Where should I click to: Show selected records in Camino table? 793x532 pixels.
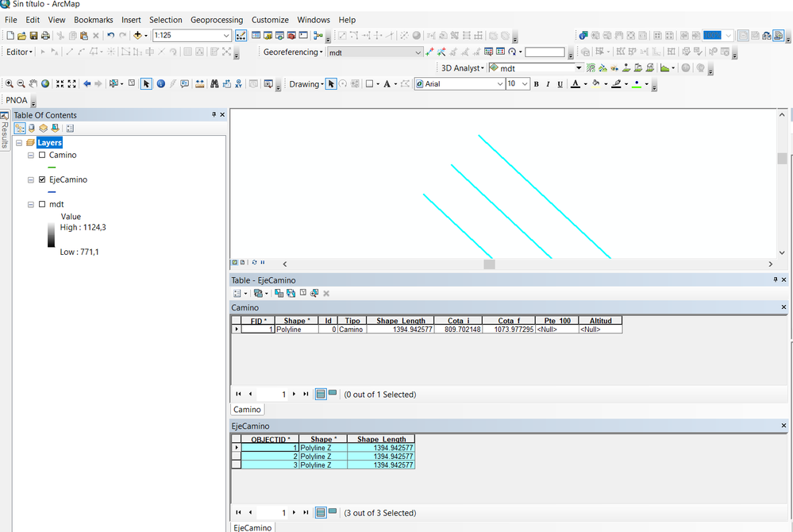(333, 393)
